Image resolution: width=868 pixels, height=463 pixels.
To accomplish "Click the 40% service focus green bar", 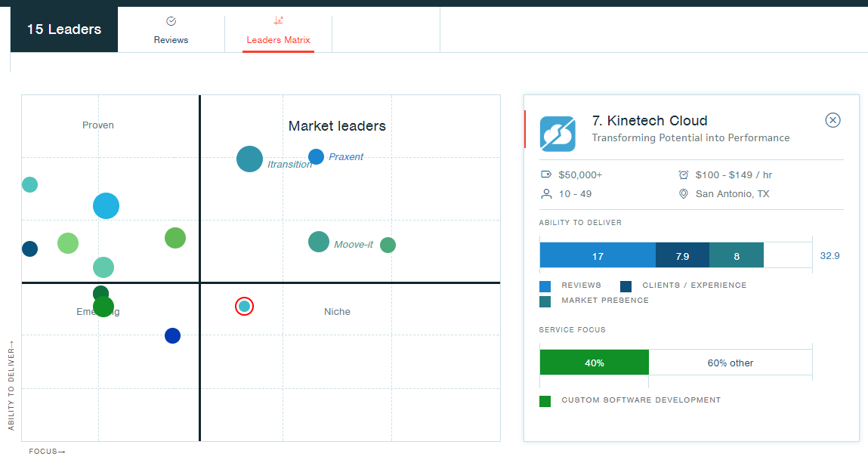I will [x=594, y=363].
